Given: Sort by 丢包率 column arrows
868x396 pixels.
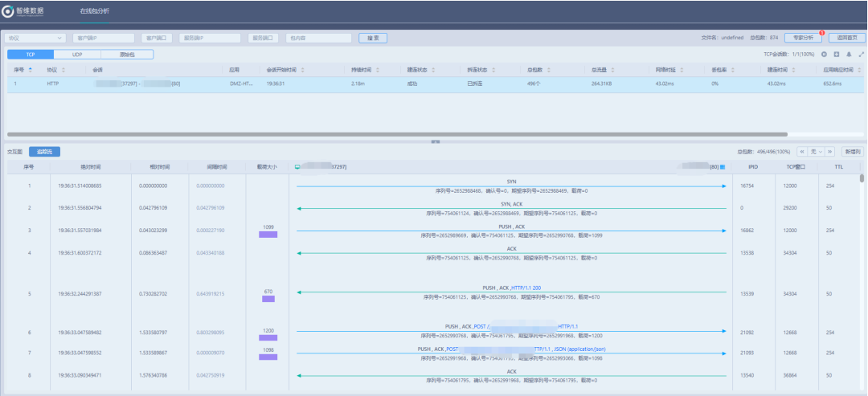Looking at the screenshot, I should coord(732,70).
